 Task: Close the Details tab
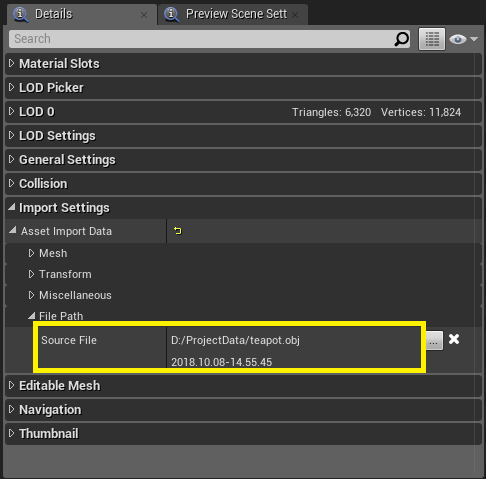[144, 15]
